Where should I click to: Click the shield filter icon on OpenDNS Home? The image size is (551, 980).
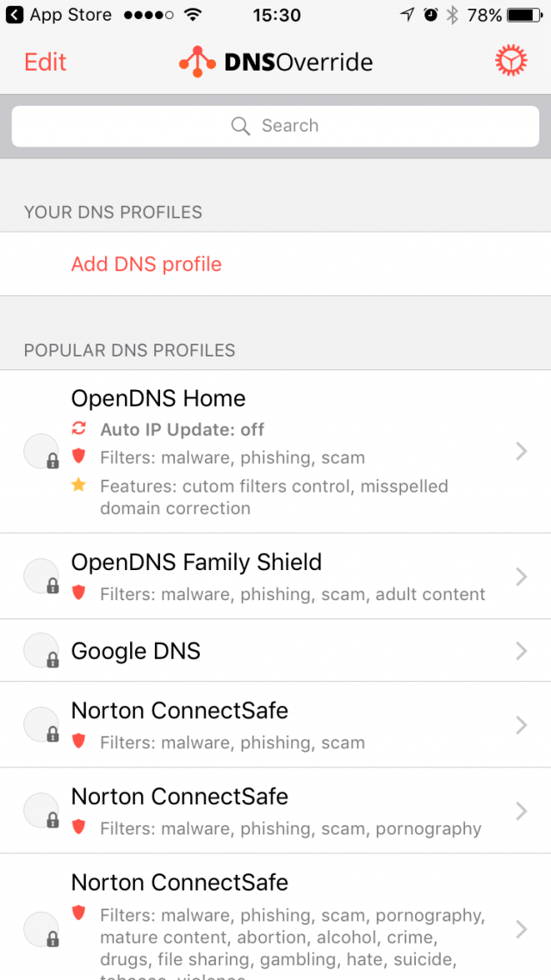78,457
